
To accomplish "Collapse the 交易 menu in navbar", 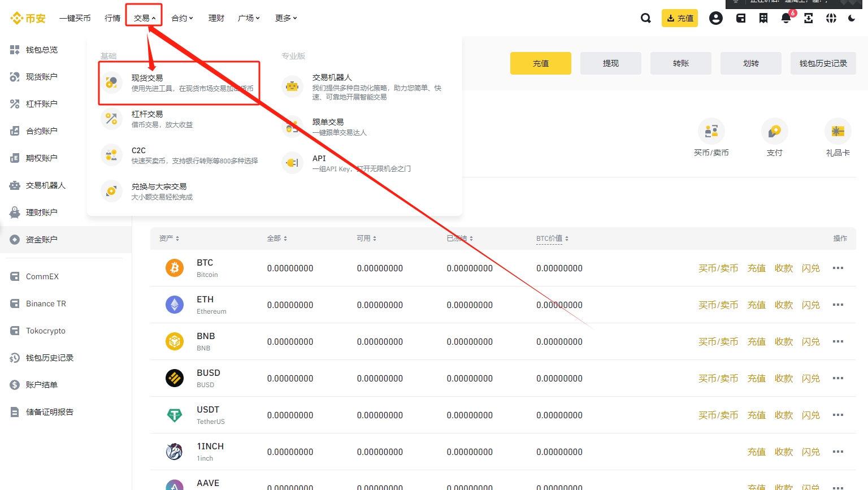I will 145,18.
